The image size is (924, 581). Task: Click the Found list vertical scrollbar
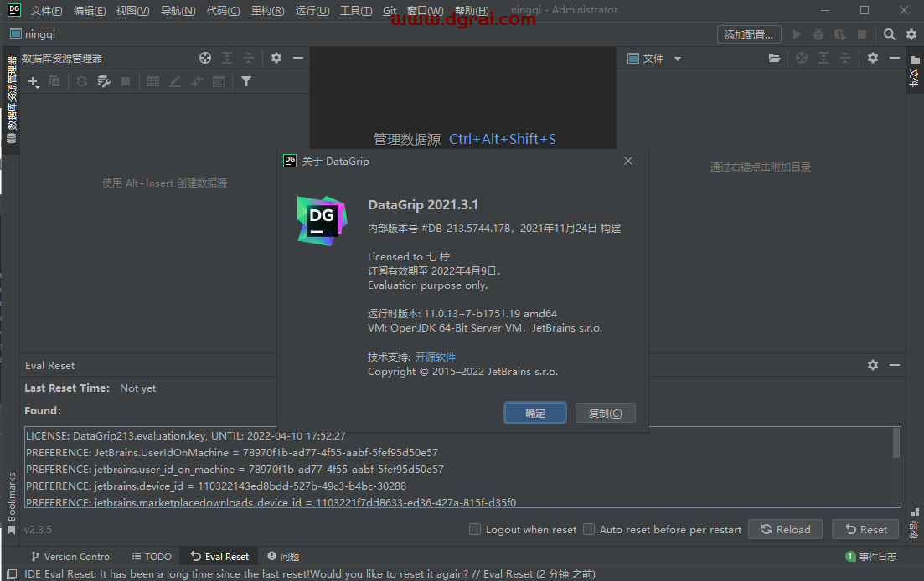click(896, 443)
